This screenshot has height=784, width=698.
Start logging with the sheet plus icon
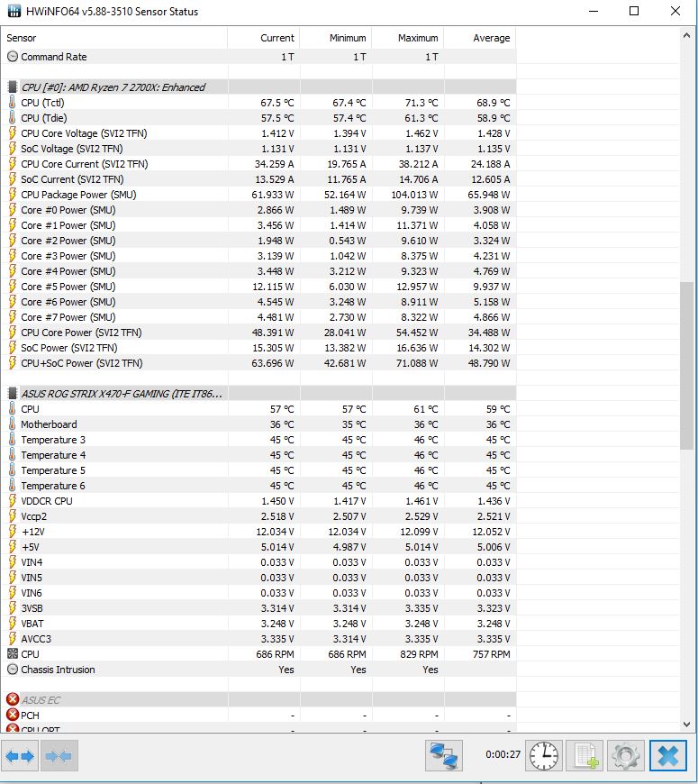(586, 755)
